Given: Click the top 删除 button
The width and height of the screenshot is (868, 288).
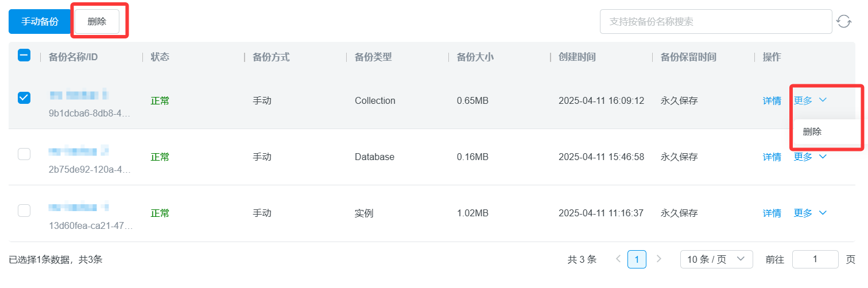Looking at the screenshot, I should pos(97,21).
